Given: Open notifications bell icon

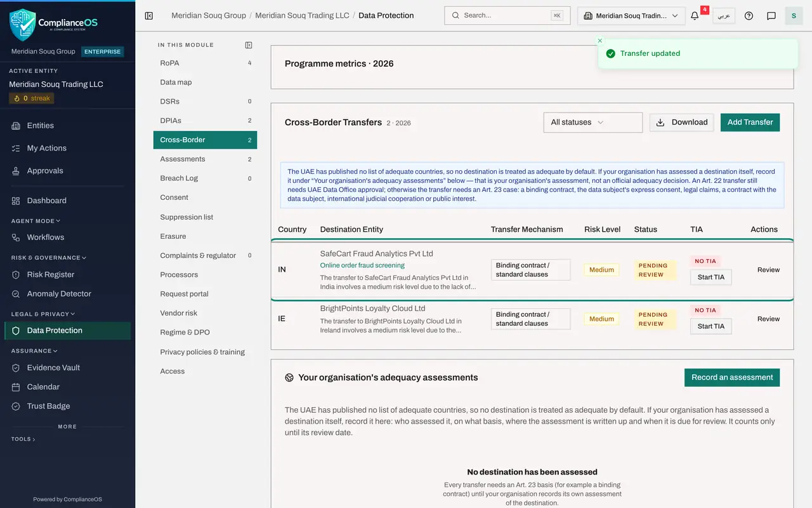Looking at the screenshot, I should tap(695, 16).
